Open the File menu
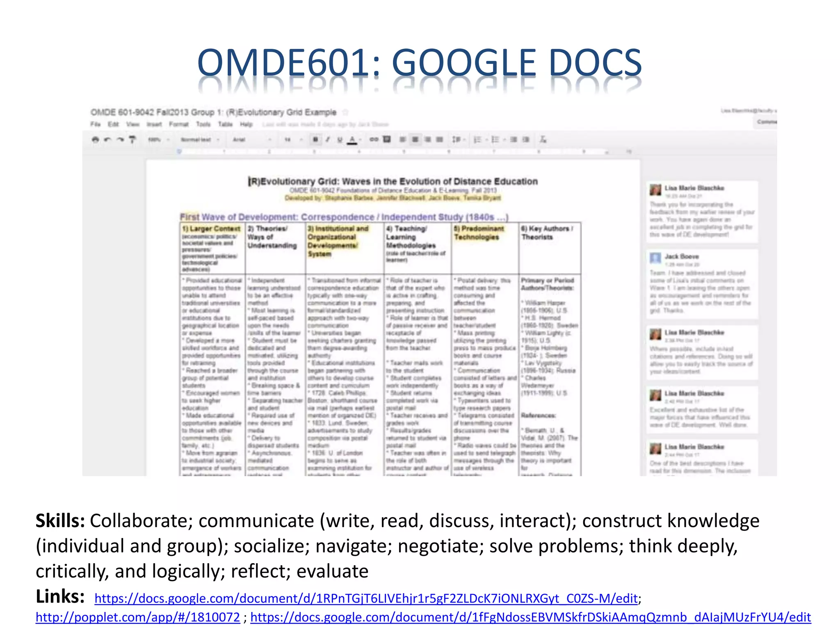 coord(95,124)
